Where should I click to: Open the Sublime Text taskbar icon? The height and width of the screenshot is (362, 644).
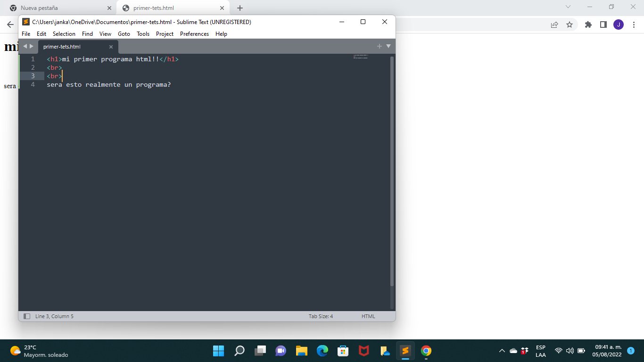tap(405, 351)
